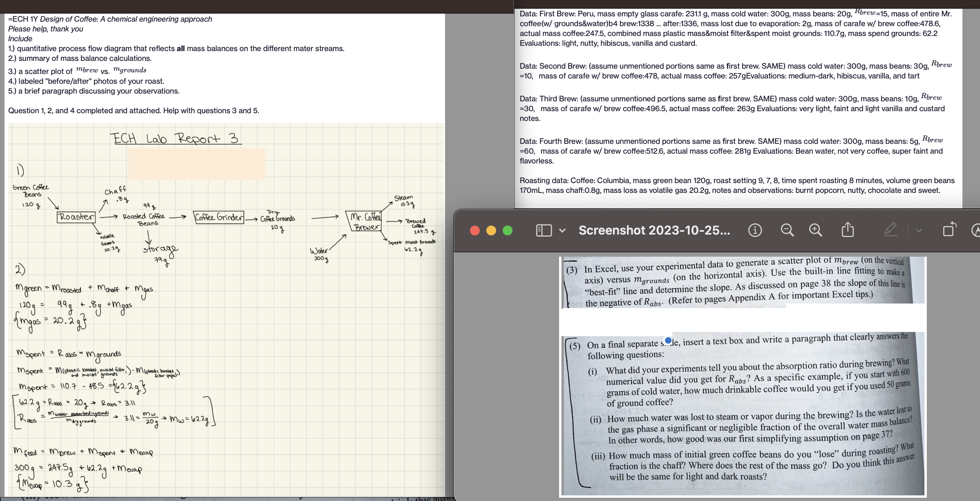This screenshot has height=501, width=980.
Task: Open the Info inspector in Preview
Action: [x=755, y=230]
